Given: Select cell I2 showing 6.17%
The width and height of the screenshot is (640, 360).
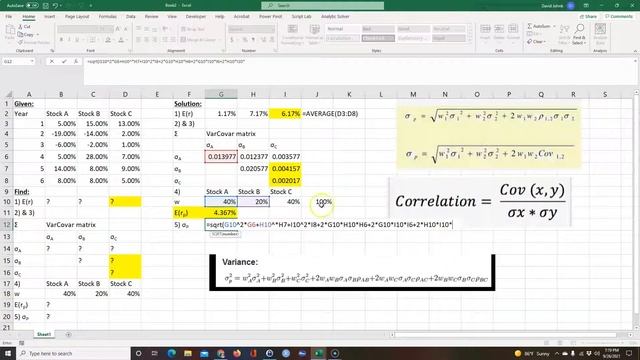Looking at the screenshot, I should (285, 114).
